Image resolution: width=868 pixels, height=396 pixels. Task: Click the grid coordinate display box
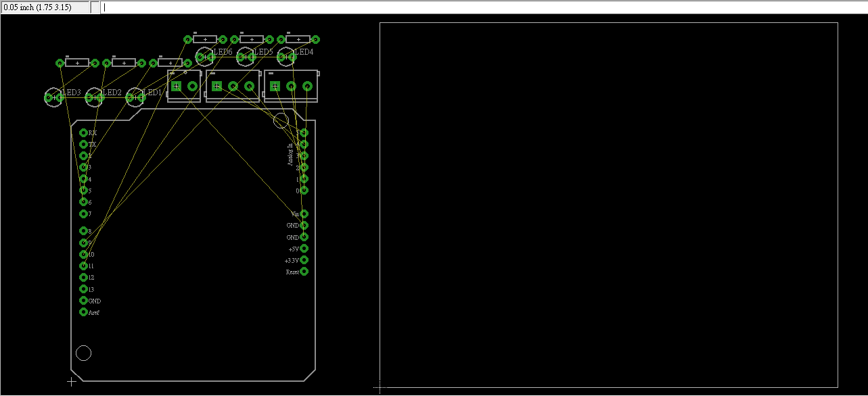[x=45, y=7]
